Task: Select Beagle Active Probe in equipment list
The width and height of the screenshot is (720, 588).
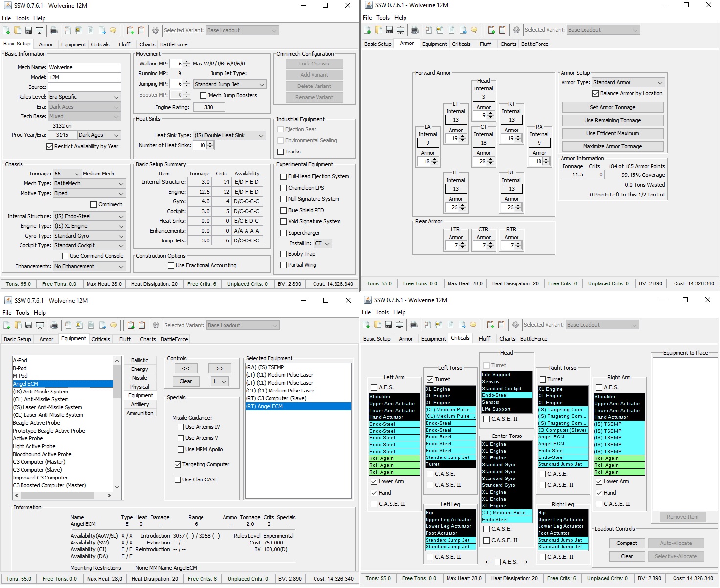Action: (63, 423)
